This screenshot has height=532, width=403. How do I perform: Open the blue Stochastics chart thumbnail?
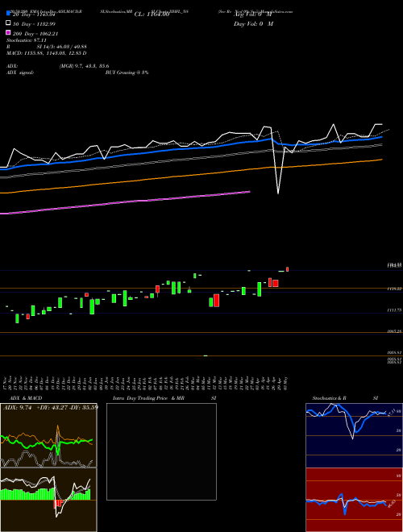click(354, 435)
